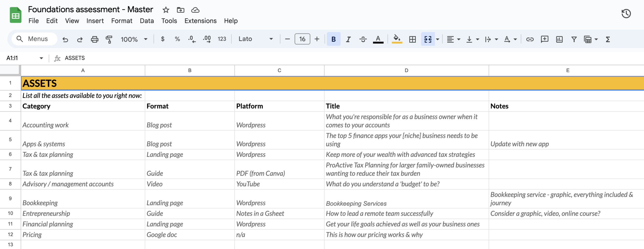The width and height of the screenshot is (644, 249).
Task: Apply the paint format tool
Action: tap(109, 39)
